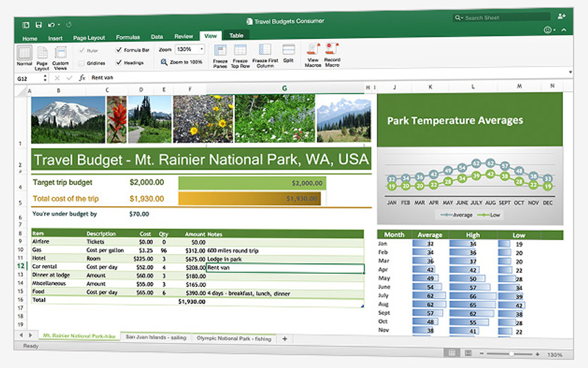Open the Insert tab
The width and height of the screenshot is (588, 368).
point(55,38)
